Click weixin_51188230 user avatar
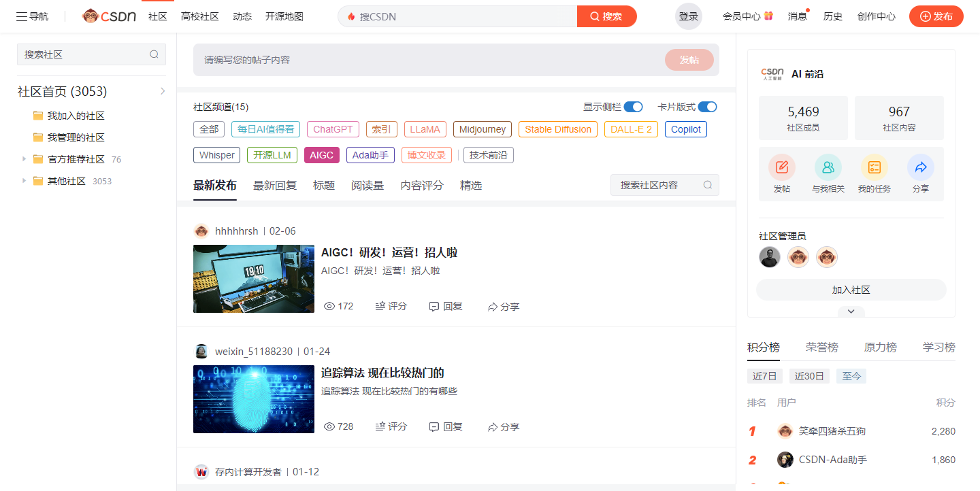Screen dimensions: 980x491 tap(201, 352)
